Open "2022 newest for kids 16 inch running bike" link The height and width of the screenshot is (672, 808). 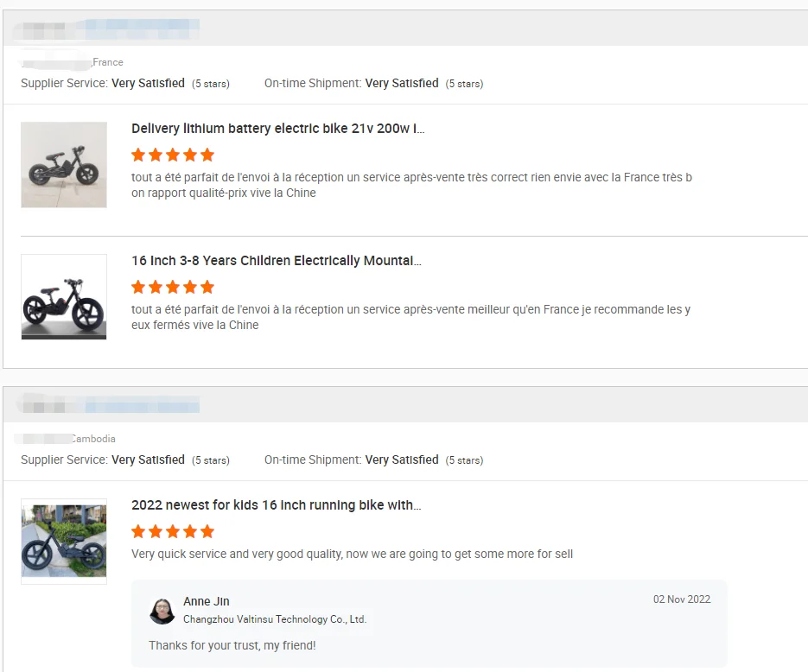pyautogui.click(x=276, y=505)
